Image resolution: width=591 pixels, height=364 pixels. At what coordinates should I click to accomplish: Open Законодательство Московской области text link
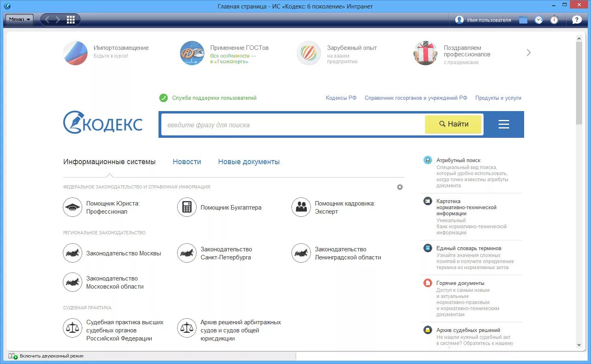[x=115, y=283]
